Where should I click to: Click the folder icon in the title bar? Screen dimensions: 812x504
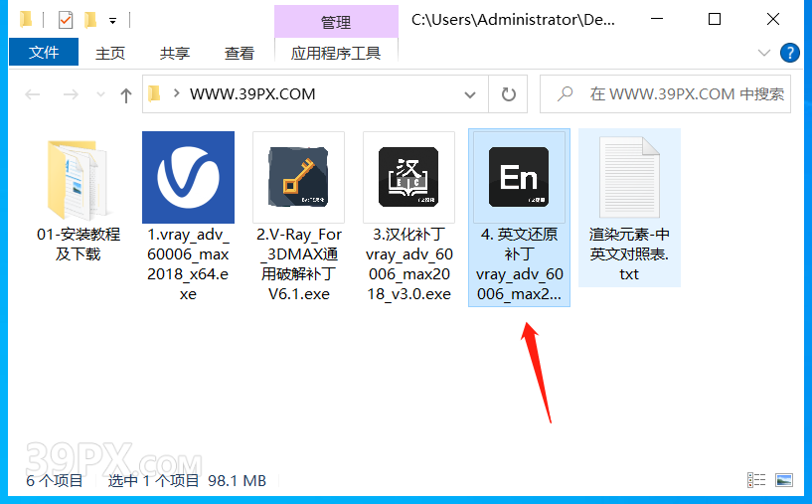[26, 20]
